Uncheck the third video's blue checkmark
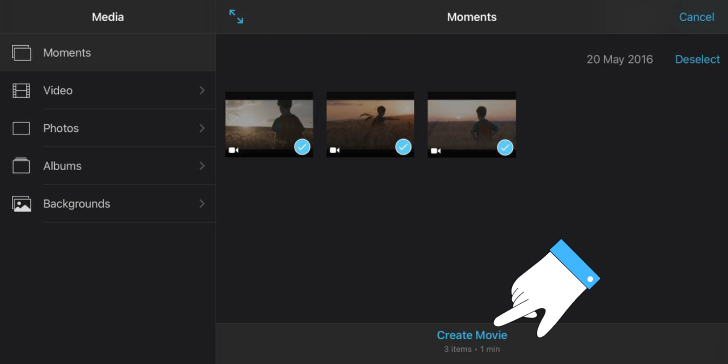Viewport: 728px width, 364px height. click(505, 148)
